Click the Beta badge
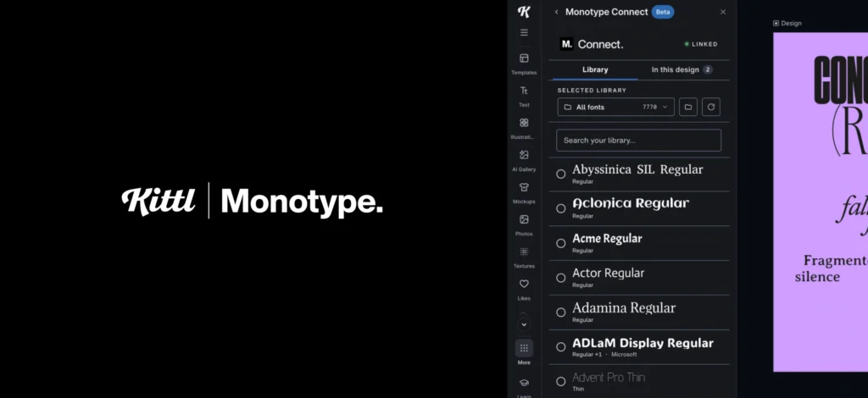Image resolution: width=868 pixels, height=398 pixels. pos(663,12)
